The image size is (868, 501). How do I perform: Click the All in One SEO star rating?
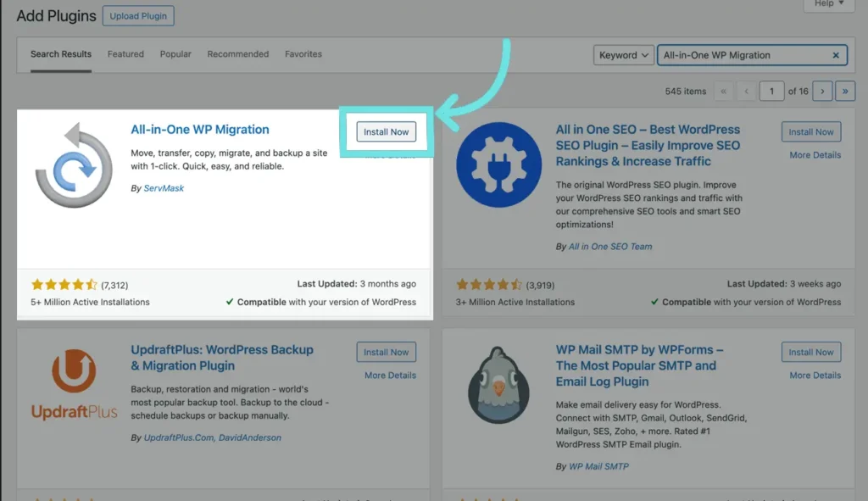(489, 285)
